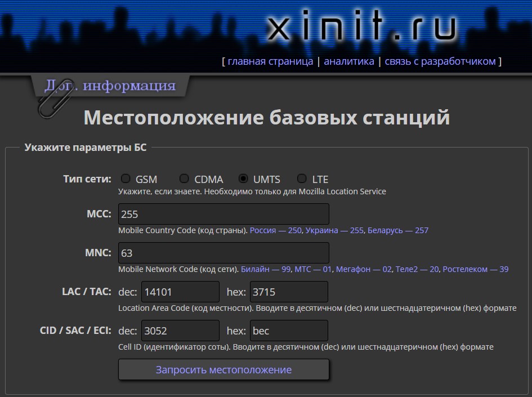Focus the LAC / TAC dec field

click(181, 292)
